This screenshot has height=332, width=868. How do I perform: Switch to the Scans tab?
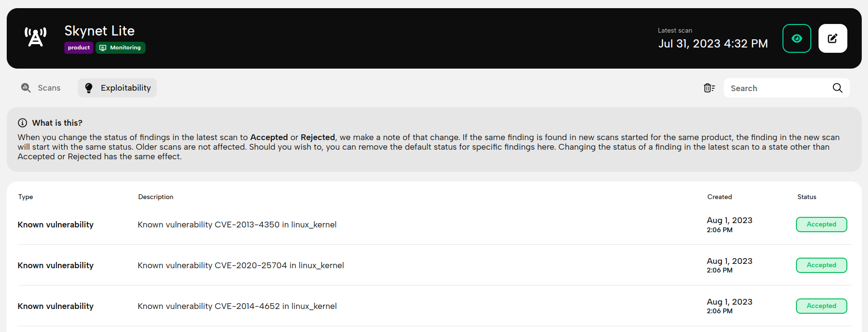coord(41,88)
